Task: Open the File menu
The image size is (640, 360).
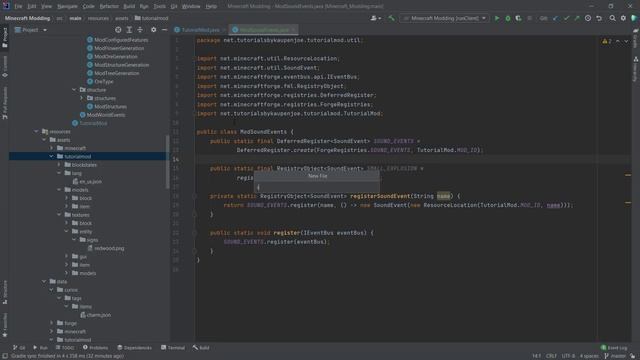Action: (x=18, y=7)
